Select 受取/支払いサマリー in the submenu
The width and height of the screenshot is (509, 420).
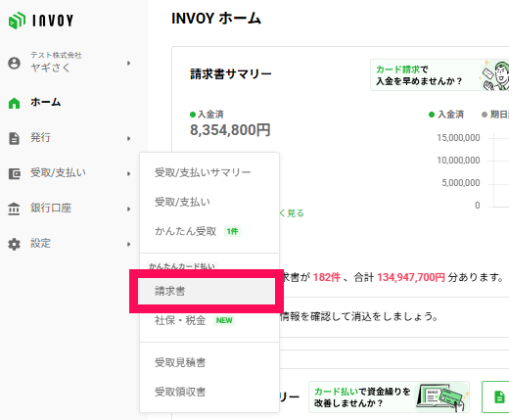(x=203, y=172)
